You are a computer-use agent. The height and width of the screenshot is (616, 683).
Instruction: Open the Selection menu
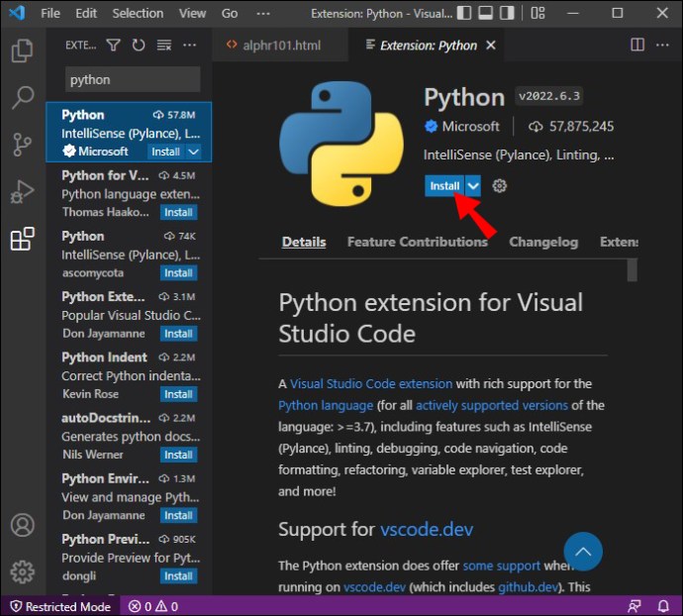[x=138, y=14]
